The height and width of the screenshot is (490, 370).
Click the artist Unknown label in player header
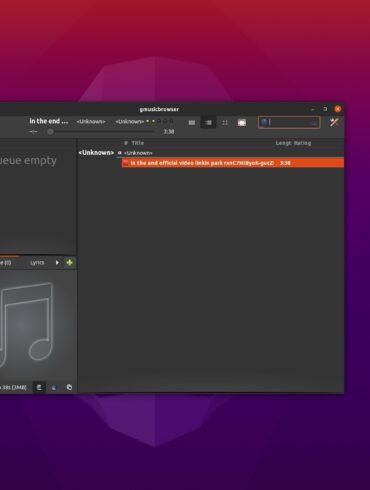tap(91, 122)
